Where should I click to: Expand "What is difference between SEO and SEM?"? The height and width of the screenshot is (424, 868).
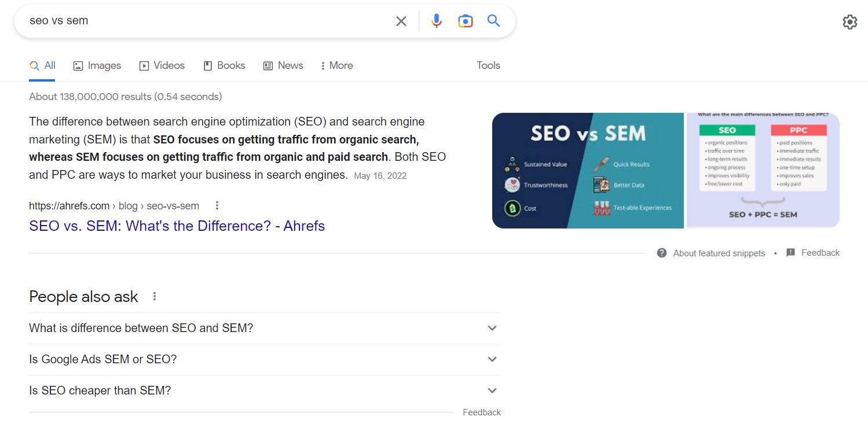[492, 328]
